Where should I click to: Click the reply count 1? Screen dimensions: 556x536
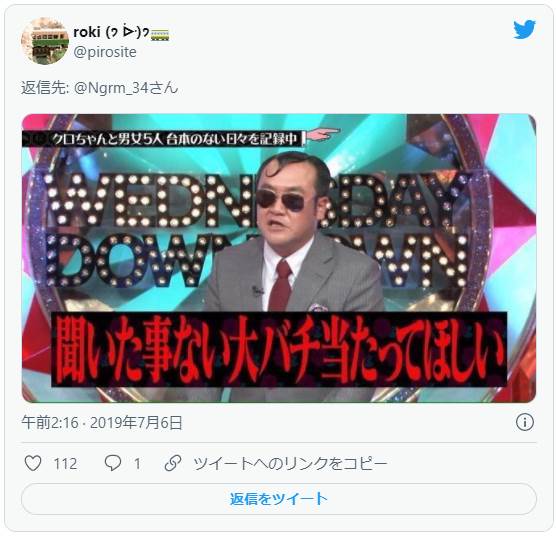tap(137, 463)
